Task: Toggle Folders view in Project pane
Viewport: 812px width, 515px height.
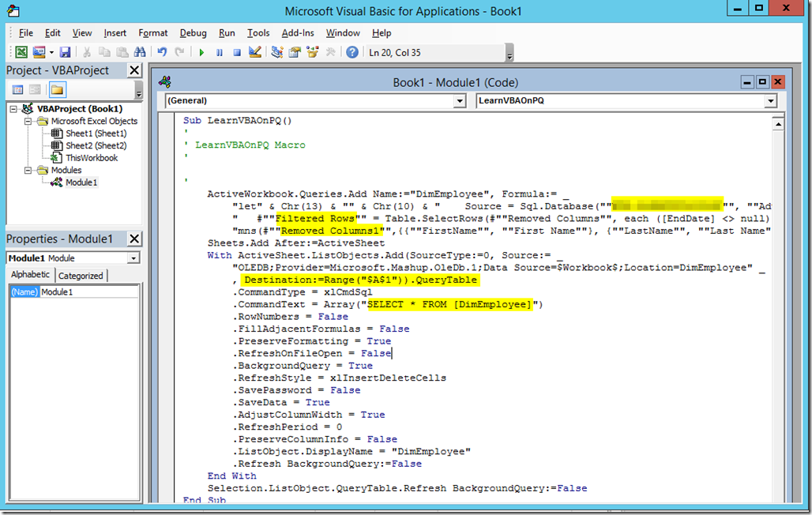Action: 57,90
